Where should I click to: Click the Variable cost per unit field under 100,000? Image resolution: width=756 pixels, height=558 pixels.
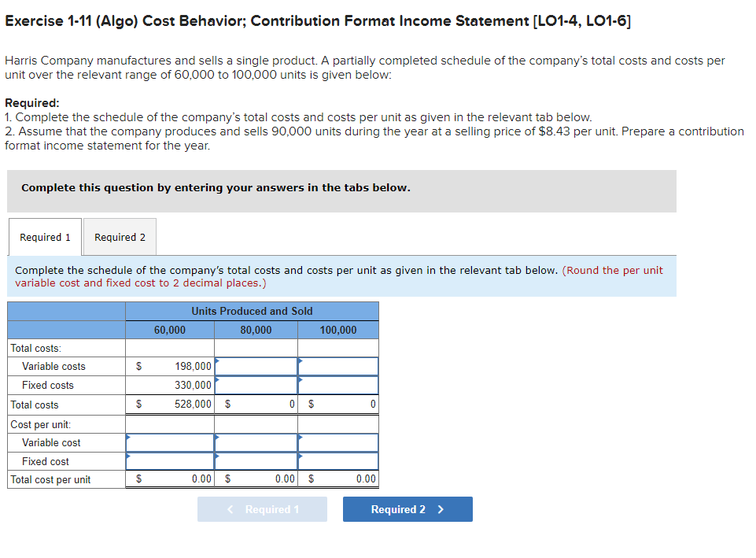(x=338, y=442)
